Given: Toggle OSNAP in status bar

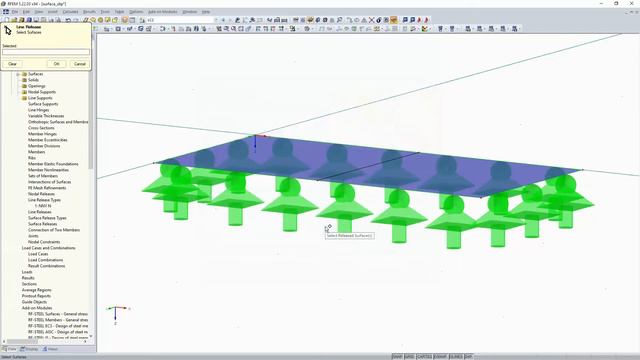Looking at the screenshot, I should (x=440, y=357).
